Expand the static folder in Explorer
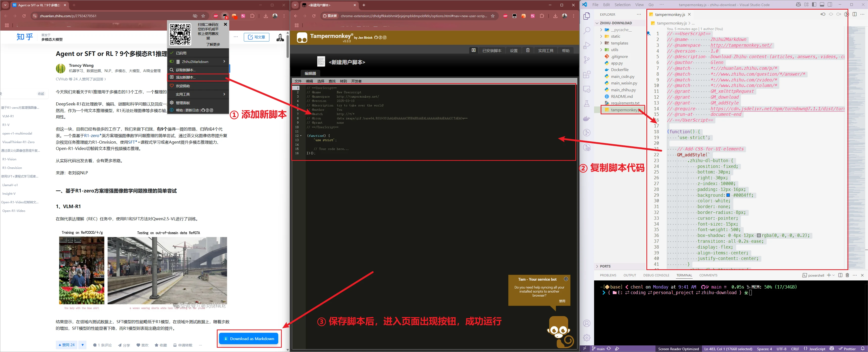 tap(601, 36)
